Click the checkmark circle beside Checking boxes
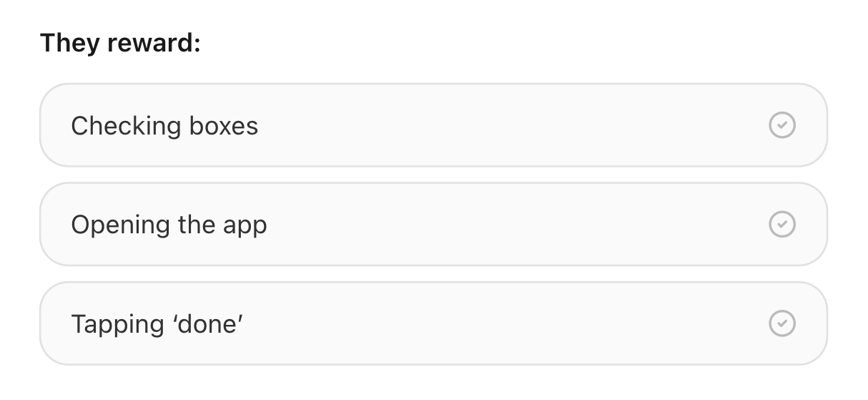868x400 pixels. 781,125
